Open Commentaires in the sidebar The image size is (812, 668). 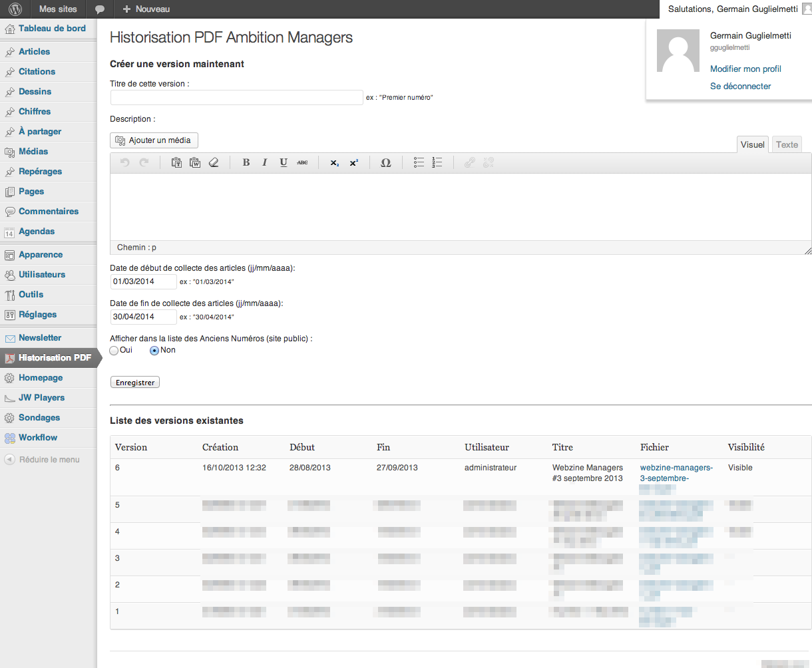pos(48,212)
